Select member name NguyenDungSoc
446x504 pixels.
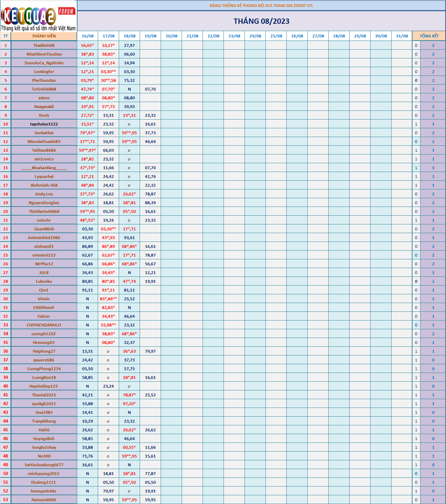(x=44, y=203)
